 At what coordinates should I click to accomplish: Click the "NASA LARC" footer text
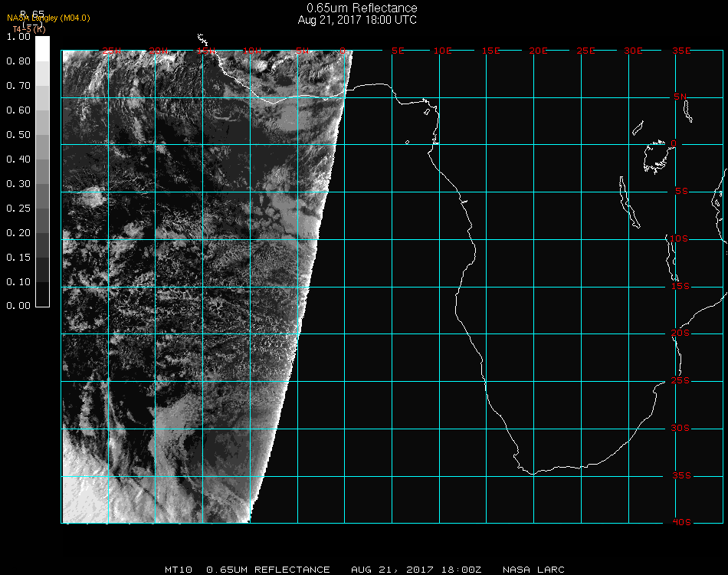point(533,570)
